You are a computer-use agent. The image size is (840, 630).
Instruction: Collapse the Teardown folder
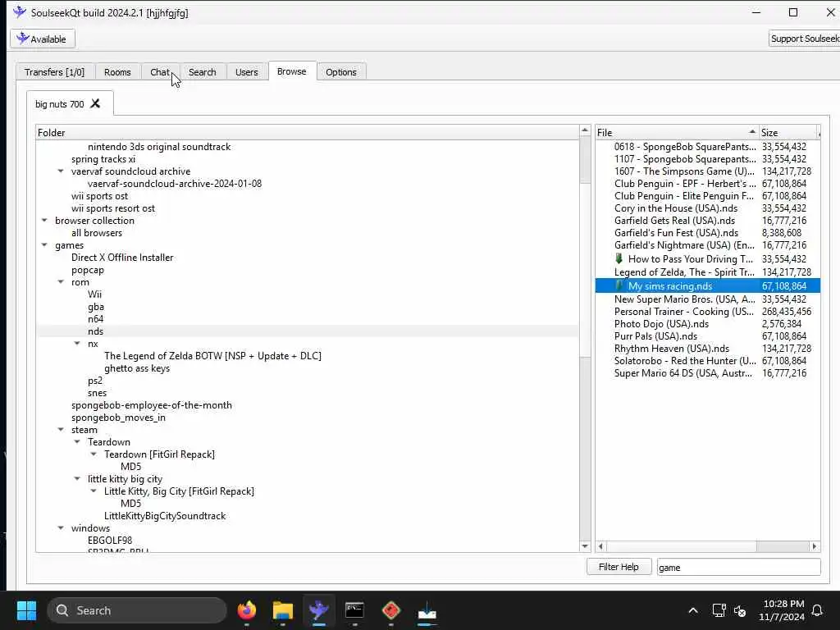(77, 442)
